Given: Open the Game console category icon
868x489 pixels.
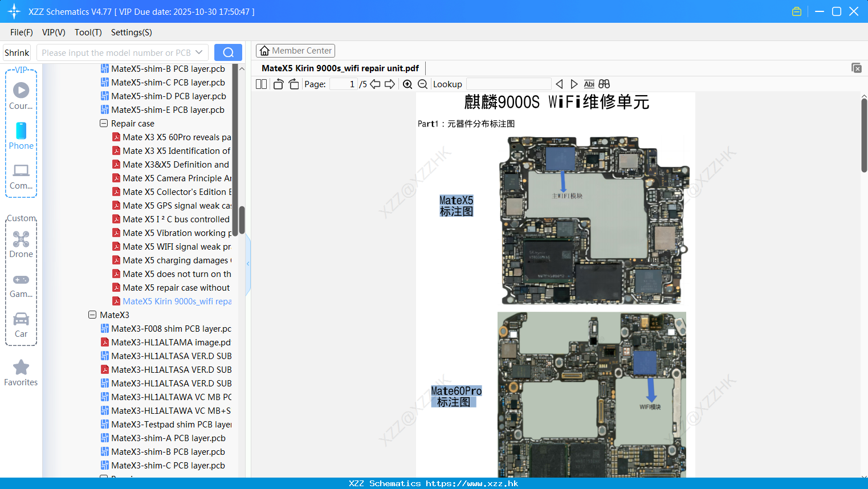Looking at the screenshot, I should tap(21, 279).
